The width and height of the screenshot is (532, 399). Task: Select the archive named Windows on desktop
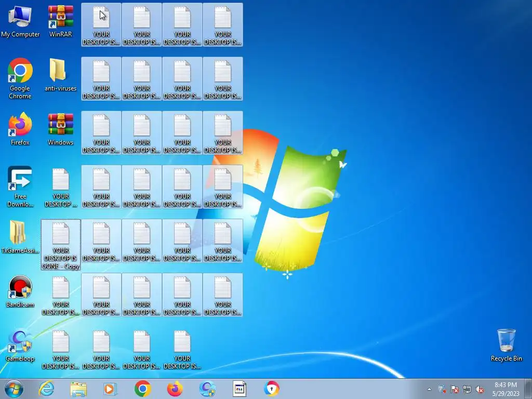click(x=60, y=129)
